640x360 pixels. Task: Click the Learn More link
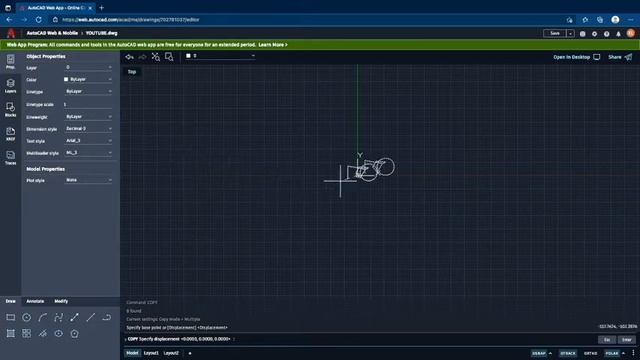click(273, 44)
